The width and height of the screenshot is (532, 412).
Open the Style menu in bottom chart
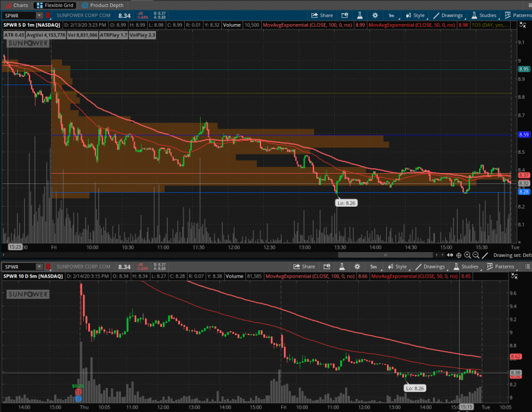[397, 266]
